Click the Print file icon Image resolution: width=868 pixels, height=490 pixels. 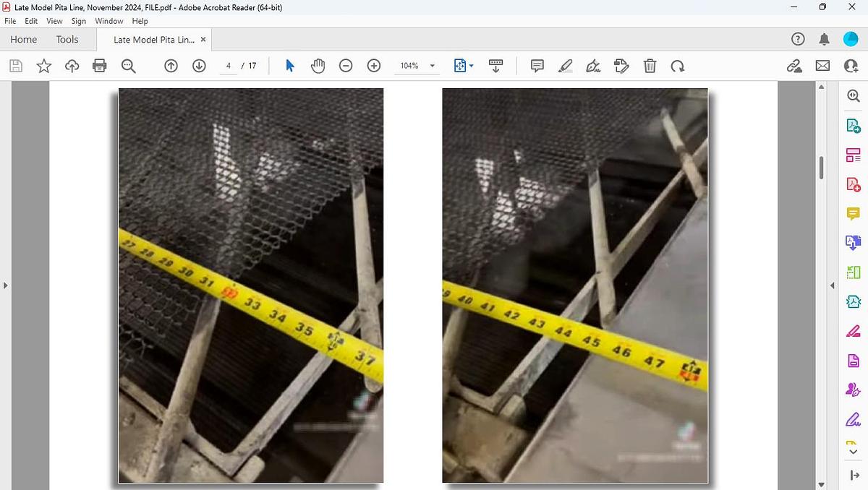click(100, 66)
